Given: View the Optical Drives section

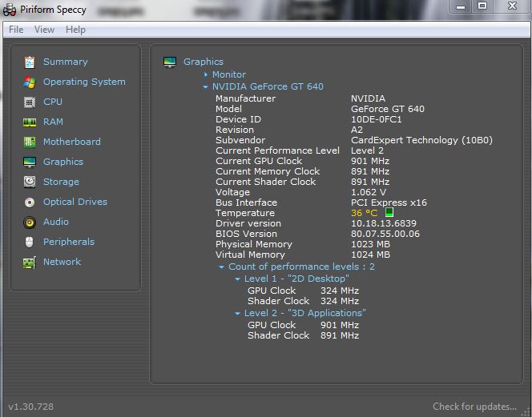Looking at the screenshot, I should [x=75, y=202].
